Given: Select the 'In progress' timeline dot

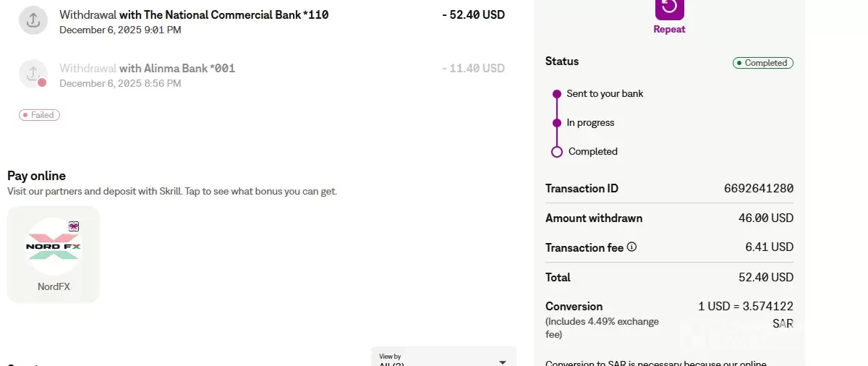Looking at the screenshot, I should pos(557,123).
